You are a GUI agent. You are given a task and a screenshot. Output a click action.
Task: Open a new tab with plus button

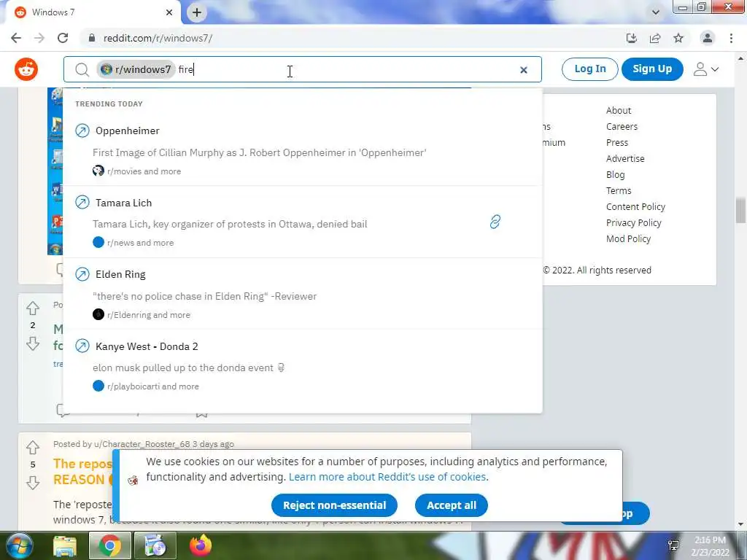point(197,12)
